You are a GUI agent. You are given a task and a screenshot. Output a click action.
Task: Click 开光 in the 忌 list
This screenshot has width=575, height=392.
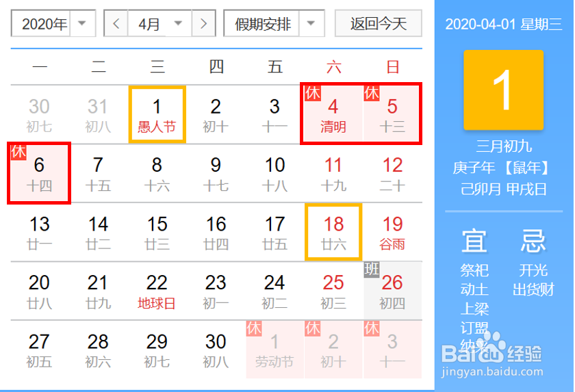pyautogui.click(x=533, y=270)
